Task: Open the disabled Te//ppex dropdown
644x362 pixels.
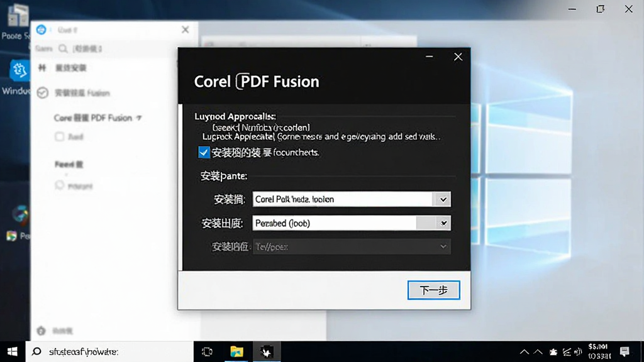Action: point(352,246)
